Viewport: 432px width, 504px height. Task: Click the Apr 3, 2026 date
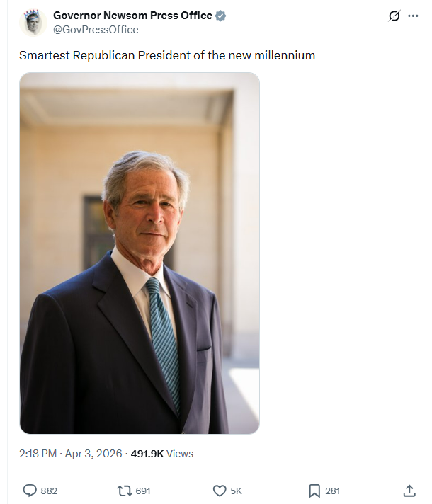(x=96, y=454)
